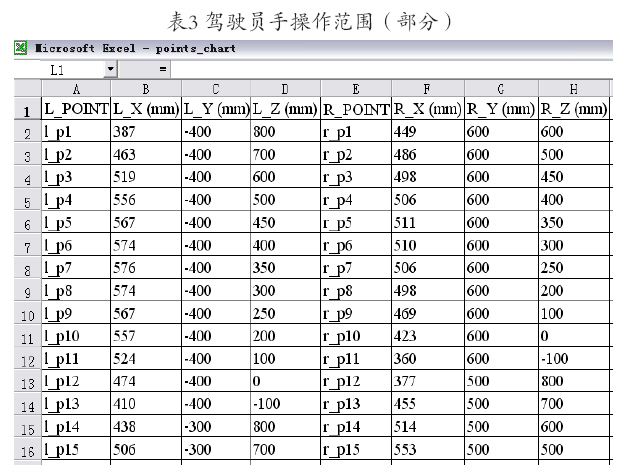Click cell with value 360
628x475 pixels.
pos(428,358)
